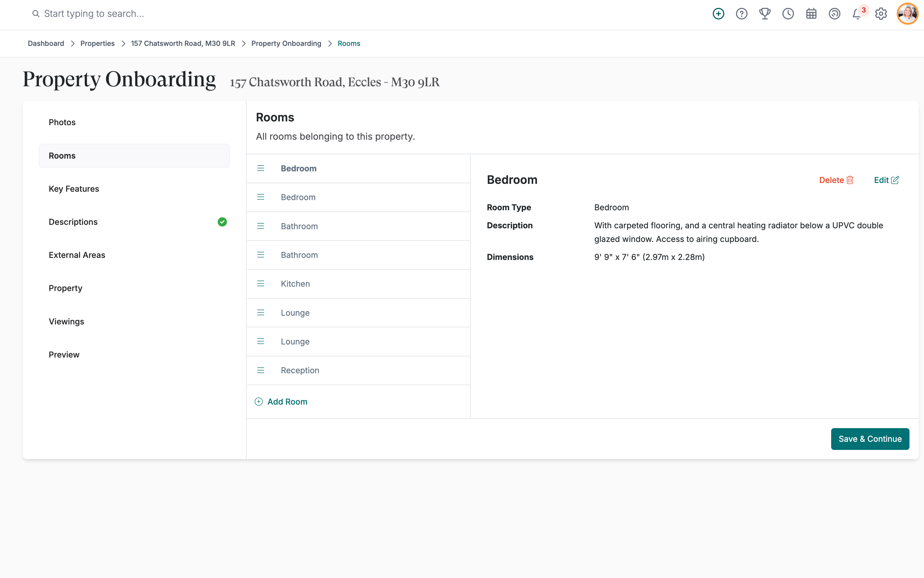Image resolution: width=924 pixels, height=578 pixels.
Task: Open Property Onboarding breadcrumb
Action: 286,44
